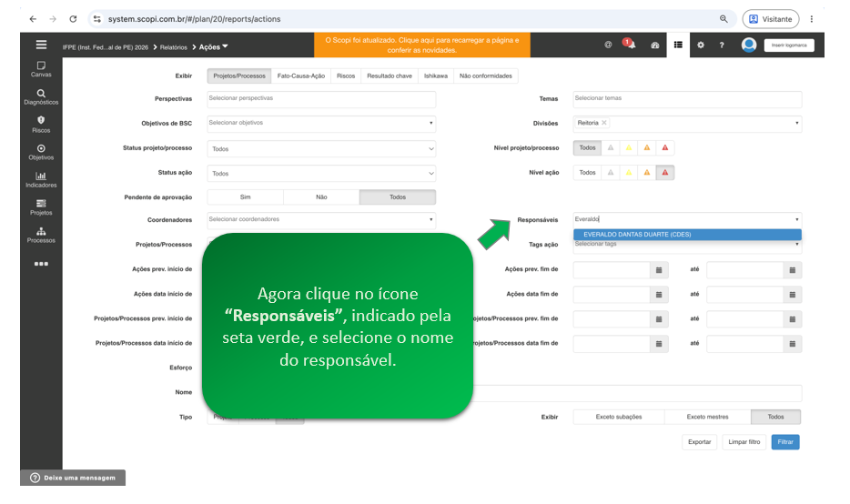This screenshot has width=850, height=504.
Task: Go to Canvas in the sidebar
Action: (x=41, y=69)
